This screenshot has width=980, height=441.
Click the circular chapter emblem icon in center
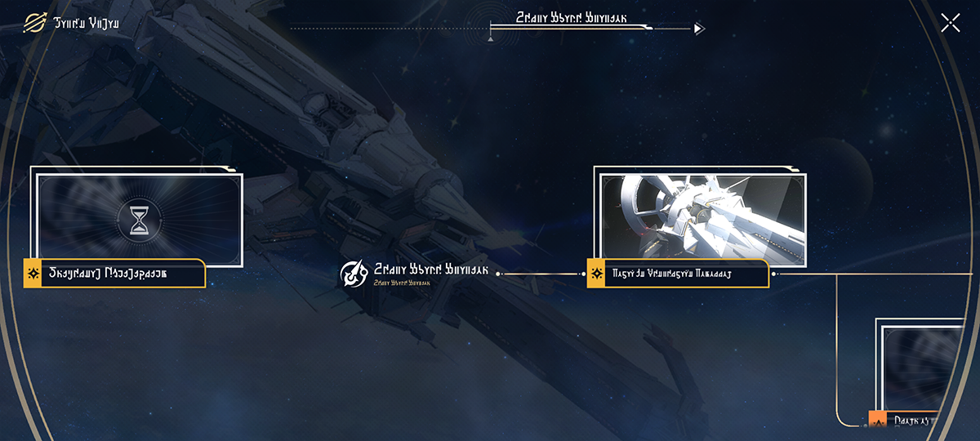[x=353, y=273]
